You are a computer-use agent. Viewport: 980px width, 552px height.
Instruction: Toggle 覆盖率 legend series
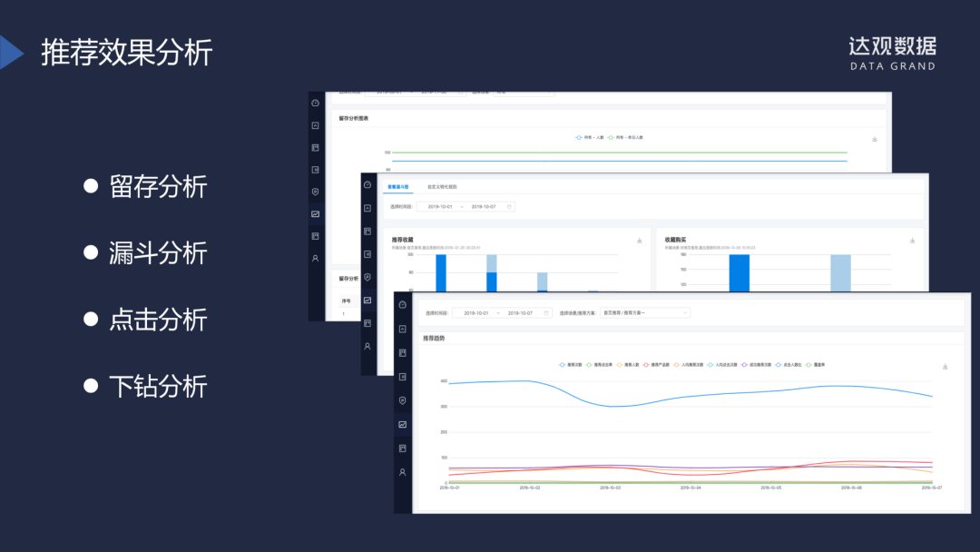tap(815, 364)
